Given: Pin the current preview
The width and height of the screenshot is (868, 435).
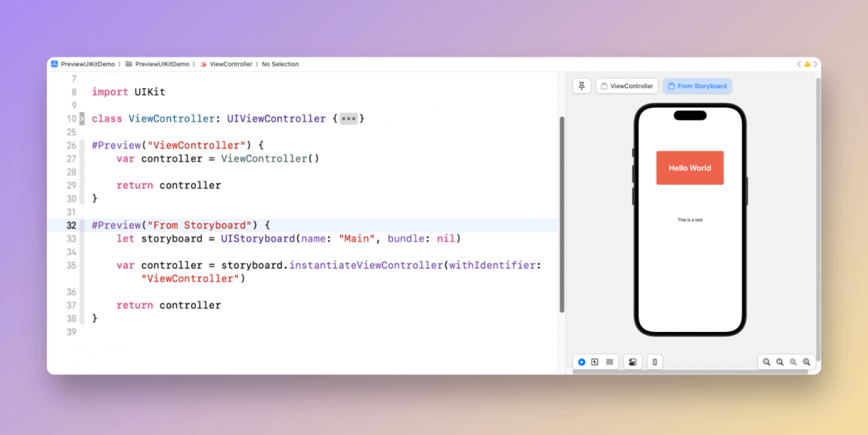Looking at the screenshot, I should pos(582,86).
